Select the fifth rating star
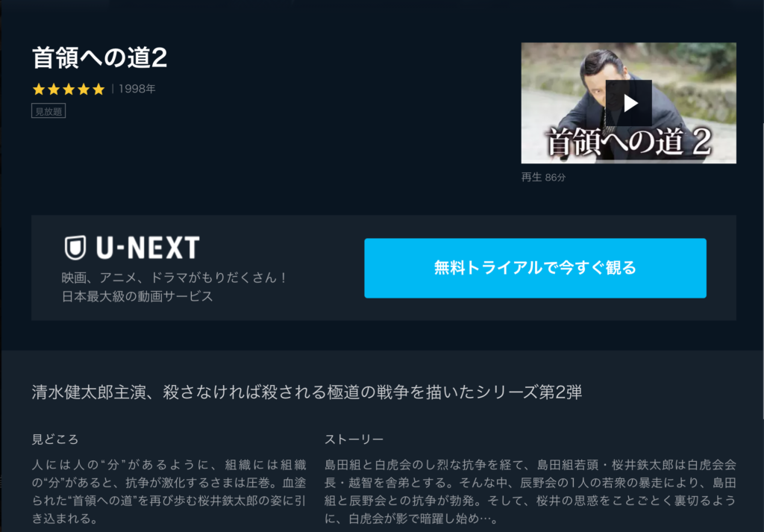The image size is (764, 532). tap(99, 89)
